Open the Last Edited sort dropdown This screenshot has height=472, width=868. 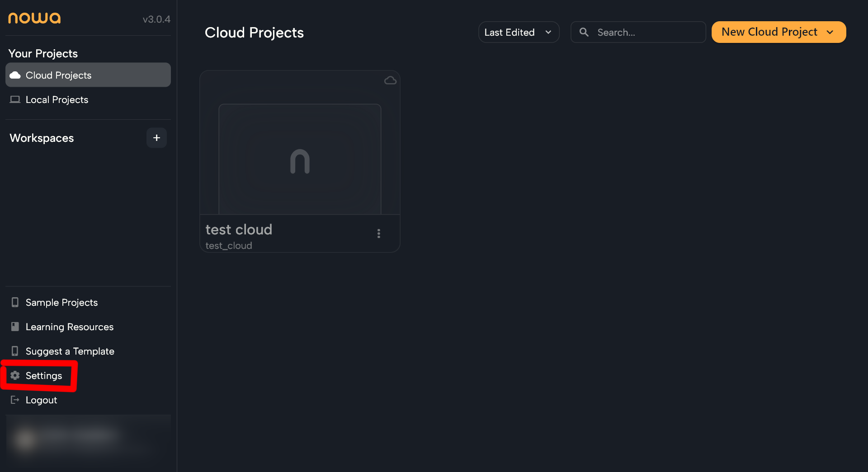pos(519,32)
